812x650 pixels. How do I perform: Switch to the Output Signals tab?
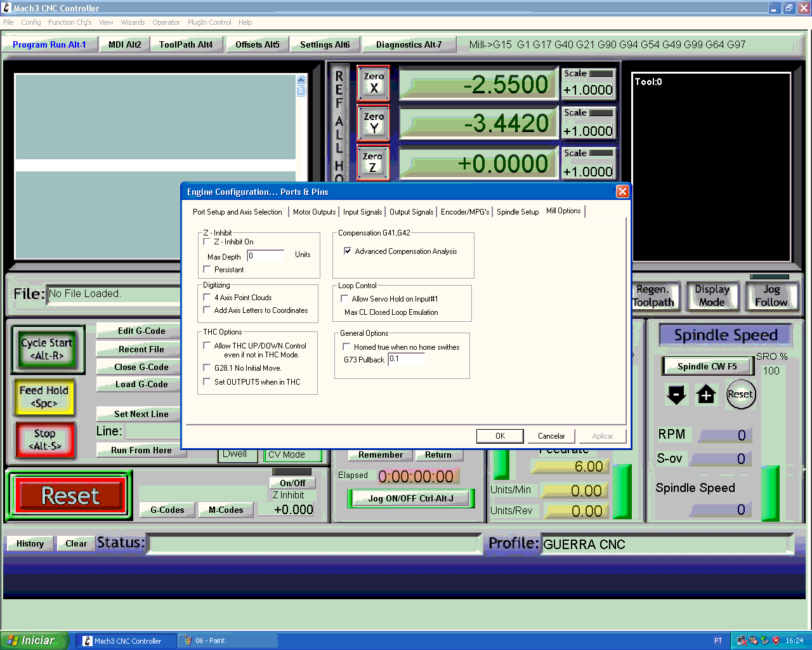[x=411, y=212]
